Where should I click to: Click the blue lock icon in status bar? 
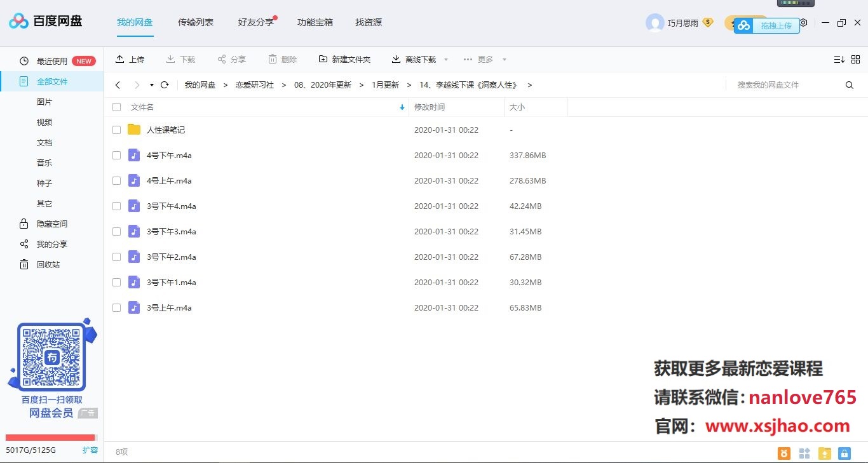844,453
